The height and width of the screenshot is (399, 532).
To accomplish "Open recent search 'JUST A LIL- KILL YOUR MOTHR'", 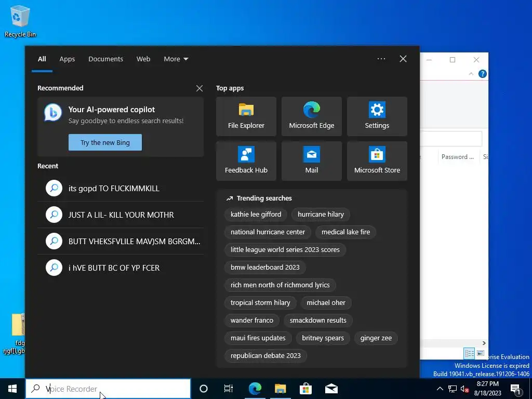I will click(x=121, y=215).
